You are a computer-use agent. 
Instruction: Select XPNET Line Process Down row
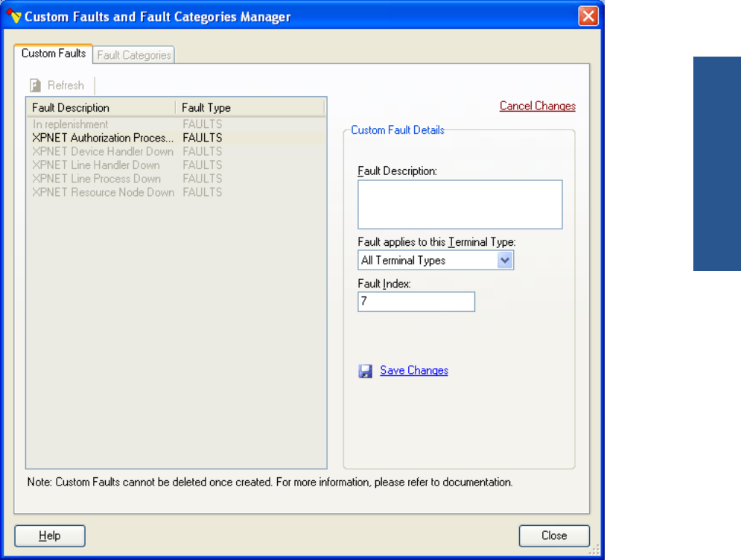pyautogui.click(x=96, y=178)
